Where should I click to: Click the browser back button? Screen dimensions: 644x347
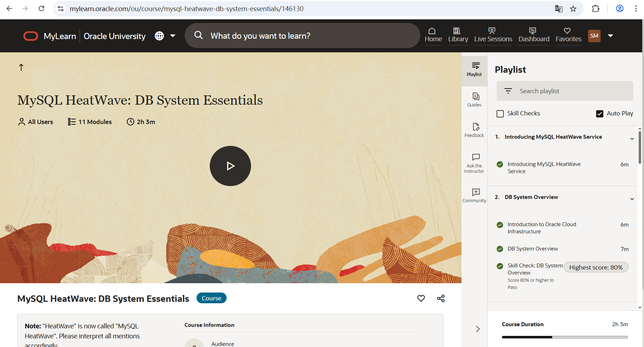[x=9, y=9]
